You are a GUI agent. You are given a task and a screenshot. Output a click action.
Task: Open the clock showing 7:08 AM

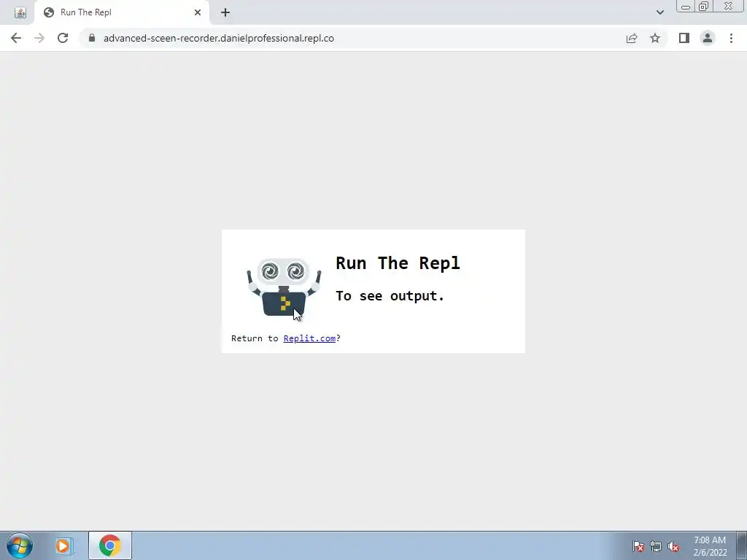pyautogui.click(x=710, y=546)
